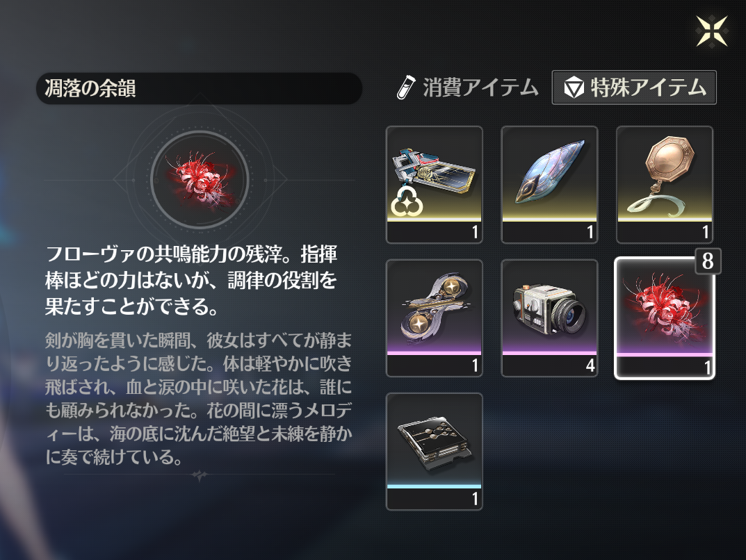Select the ticket pass item with clover badge

click(x=435, y=185)
